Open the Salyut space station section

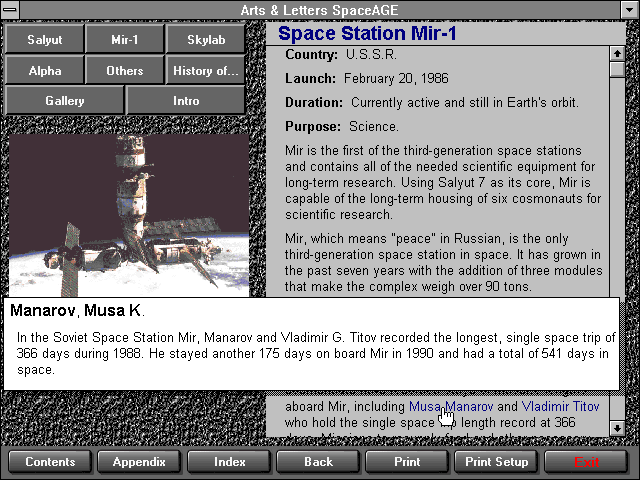pyautogui.click(x=44, y=39)
